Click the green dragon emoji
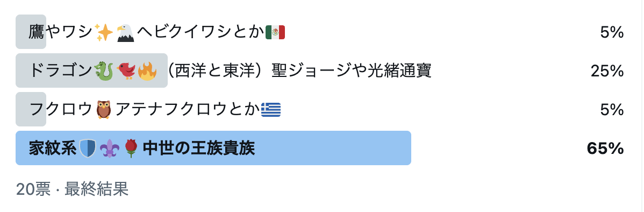644x212 pixels. 104,70
